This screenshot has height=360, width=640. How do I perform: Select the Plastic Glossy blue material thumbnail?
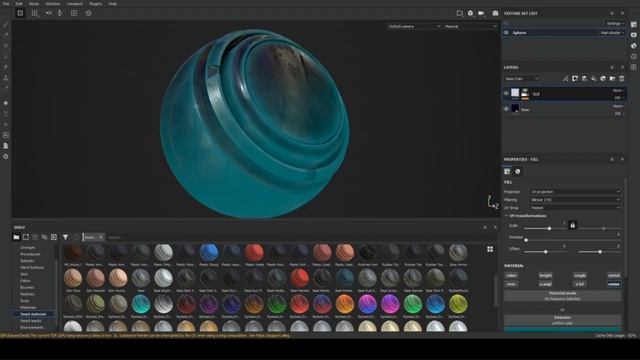coord(209,252)
